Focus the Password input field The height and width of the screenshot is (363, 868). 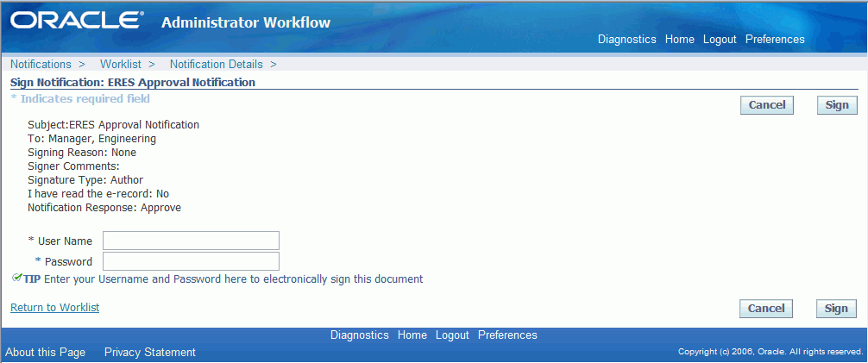[x=191, y=261]
